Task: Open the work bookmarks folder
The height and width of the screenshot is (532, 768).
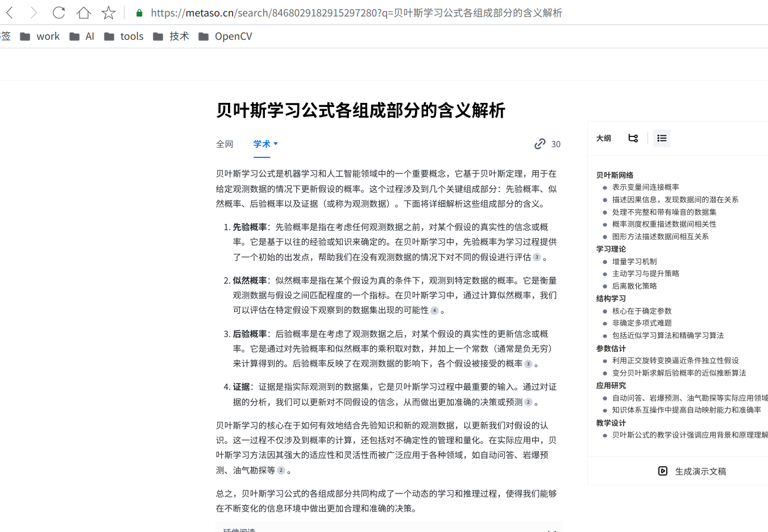Action: 40,36
